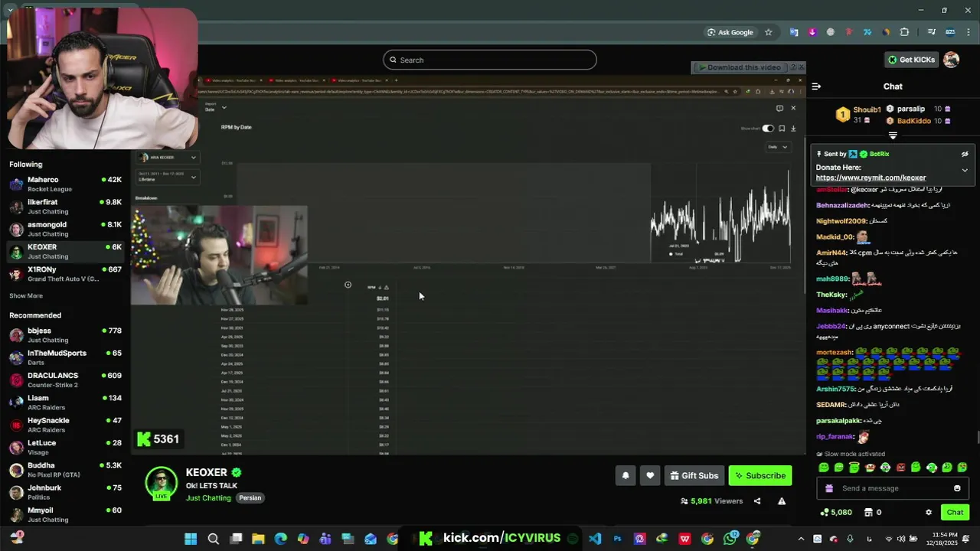Expand the pinned message chevron
The image size is (980, 551).
point(965,170)
